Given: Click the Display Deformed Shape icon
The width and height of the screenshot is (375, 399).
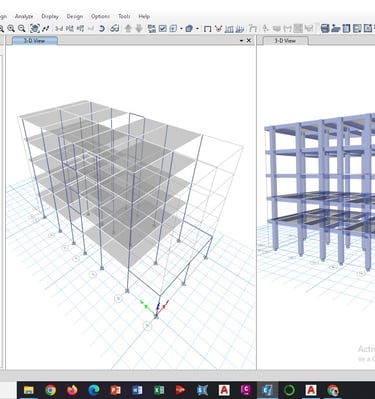Looking at the screenshot, I should tap(218, 29).
